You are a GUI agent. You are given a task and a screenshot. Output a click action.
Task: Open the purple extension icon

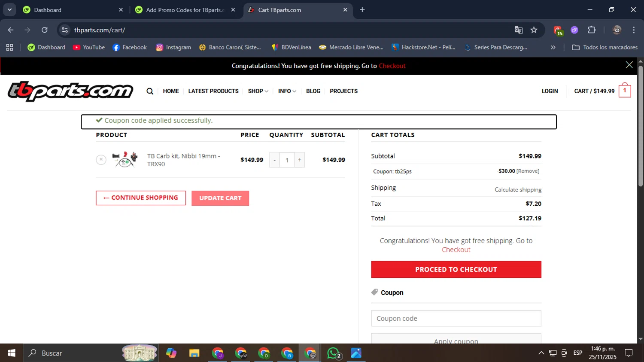click(x=574, y=30)
